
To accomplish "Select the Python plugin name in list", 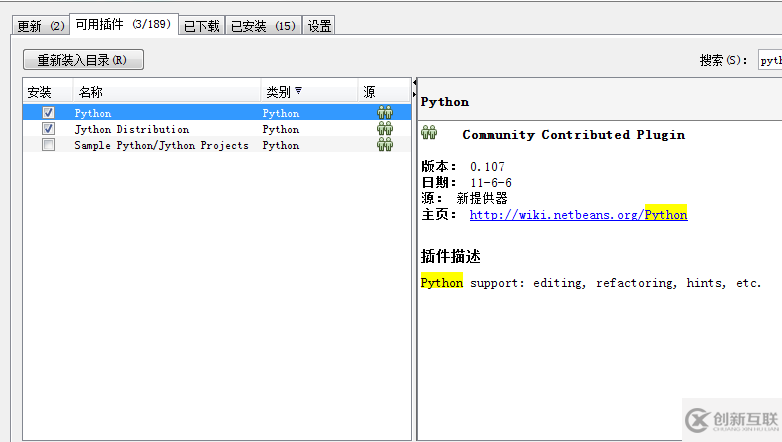I will click(93, 113).
